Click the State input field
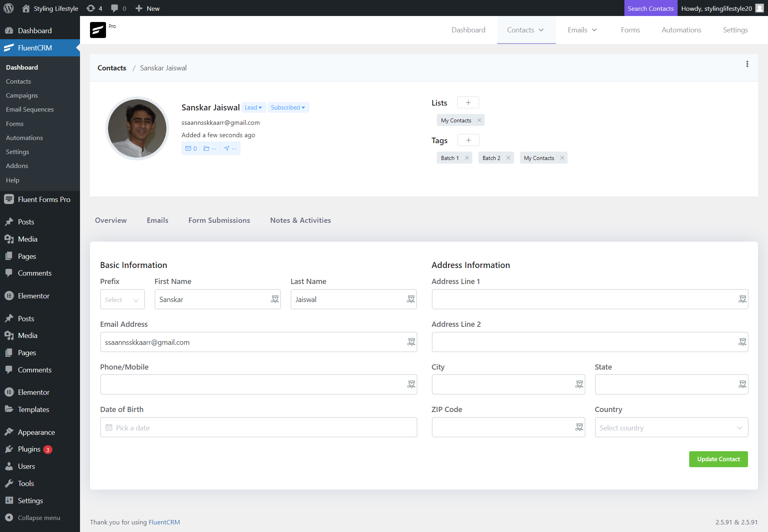The image size is (768, 532). (x=672, y=385)
